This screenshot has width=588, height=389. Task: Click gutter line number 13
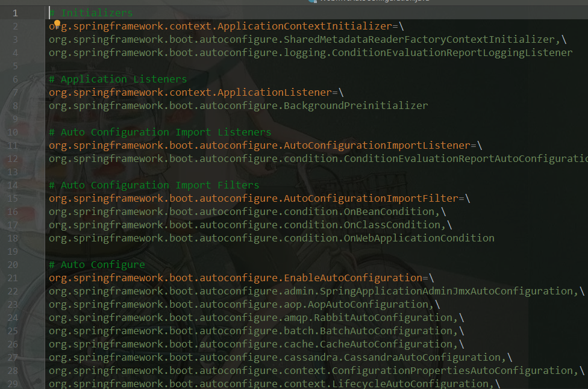13,172
